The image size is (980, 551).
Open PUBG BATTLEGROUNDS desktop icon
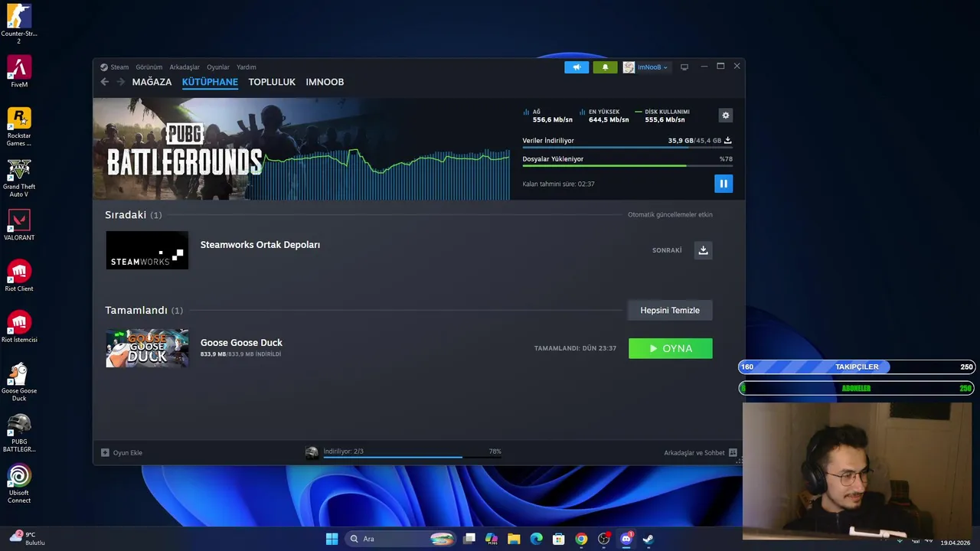(19, 433)
